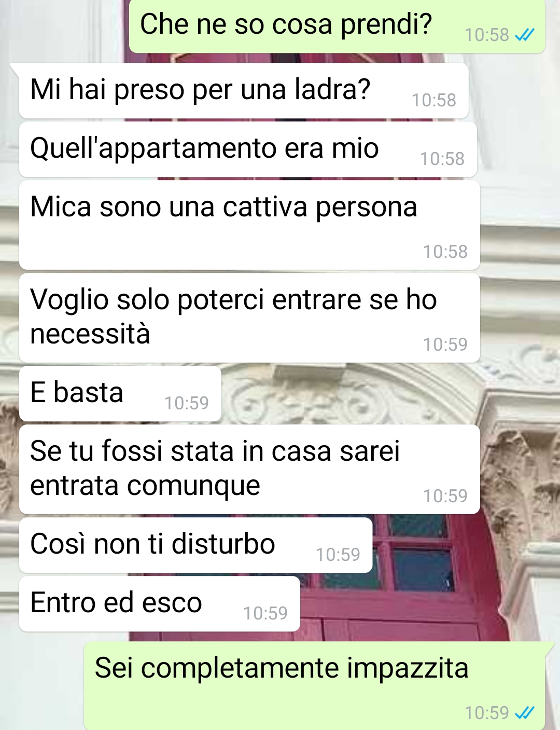Screen dimensions: 560x730
Task: Tap the red door in chat wallpaper
Action: (x=415, y=576)
